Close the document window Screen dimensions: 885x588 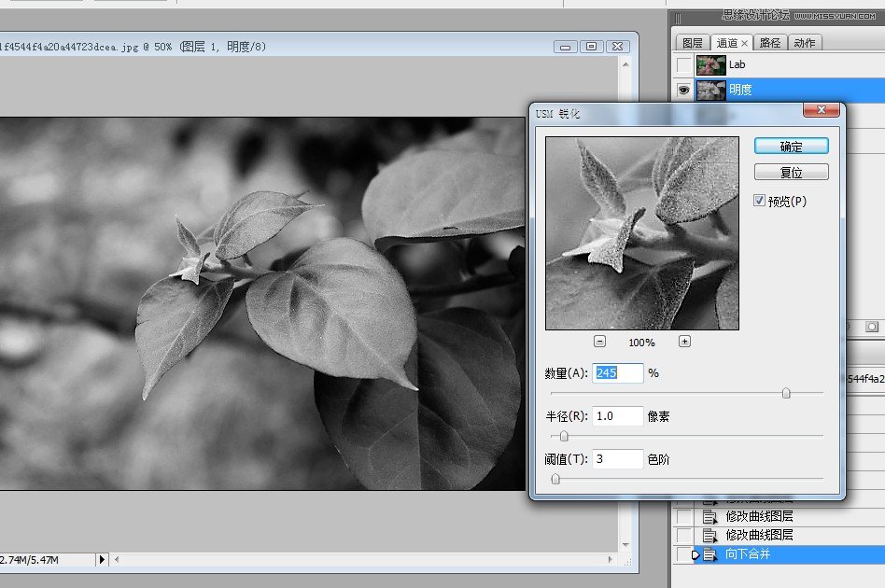coord(617,47)
